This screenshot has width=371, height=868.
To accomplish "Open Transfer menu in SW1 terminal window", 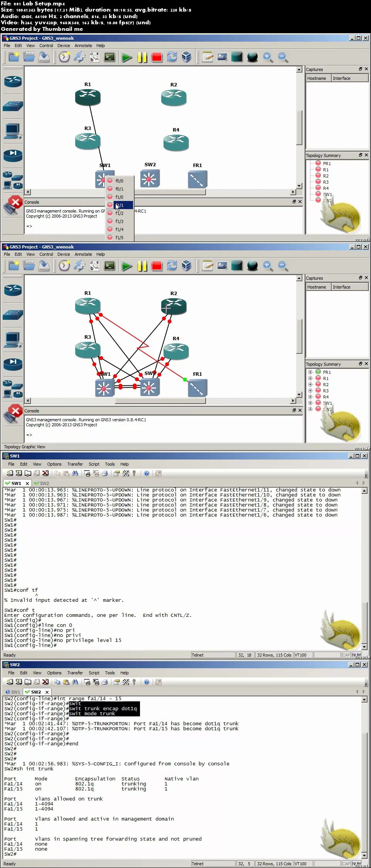I will [75, 464].
